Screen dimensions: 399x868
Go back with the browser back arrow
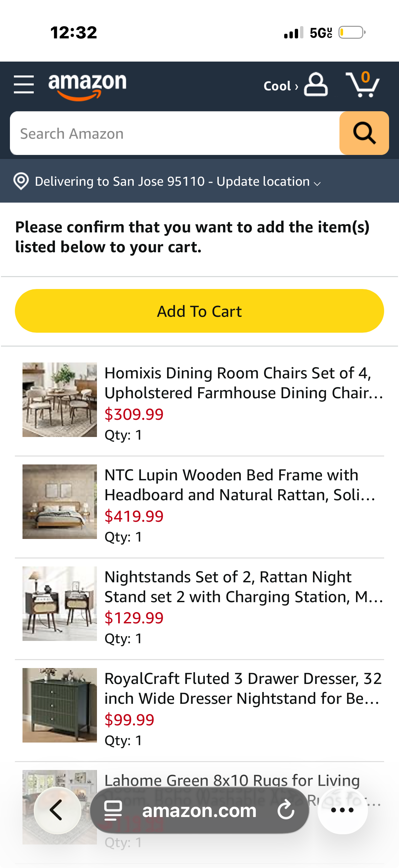click(x=57, y=810)
